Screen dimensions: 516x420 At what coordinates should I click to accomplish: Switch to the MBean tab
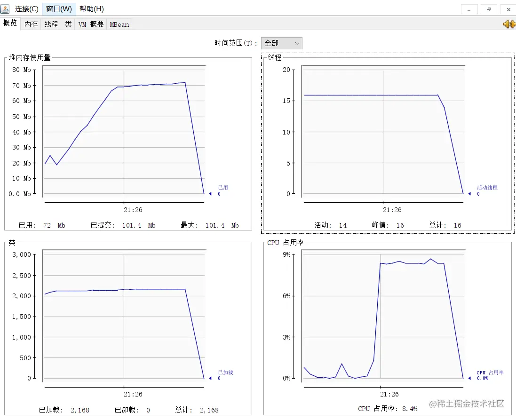tap(119, 24)
